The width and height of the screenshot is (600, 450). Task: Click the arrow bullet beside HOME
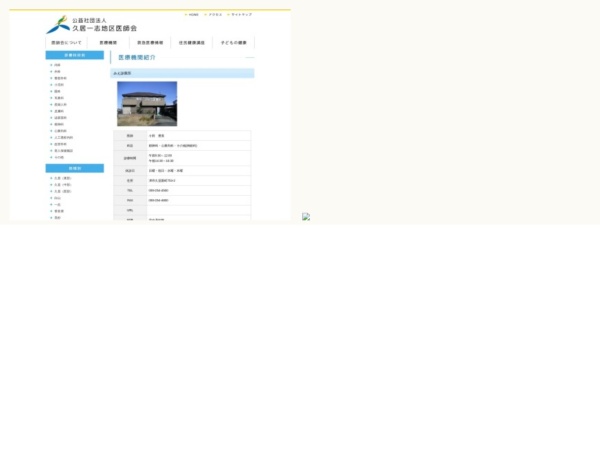[186, 15]
